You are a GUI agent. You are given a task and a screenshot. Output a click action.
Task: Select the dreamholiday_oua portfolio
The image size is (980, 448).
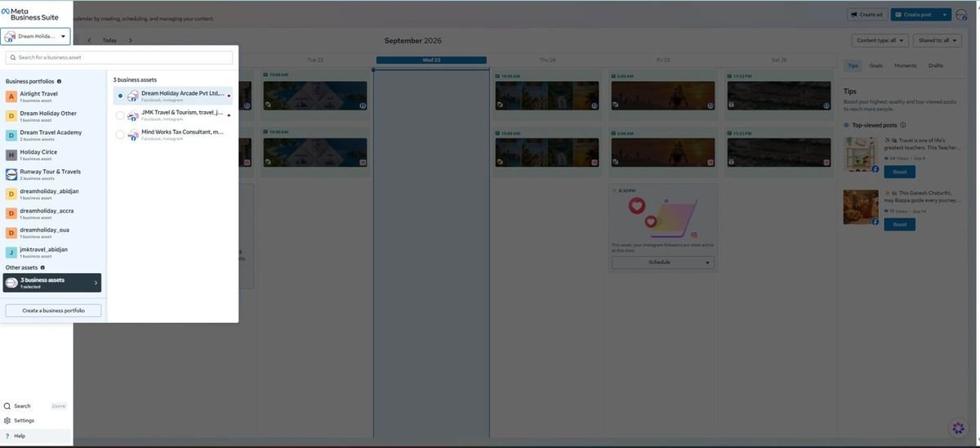click(x=54, y=232)
